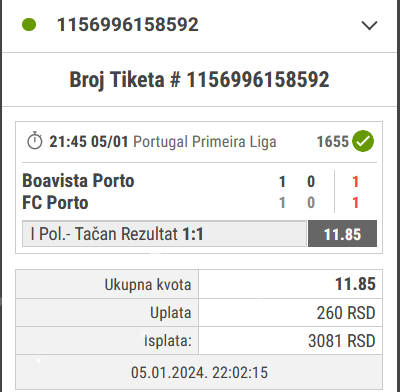
Task: Click the Ukupna kvota label cell
Action: pos(107,284)
